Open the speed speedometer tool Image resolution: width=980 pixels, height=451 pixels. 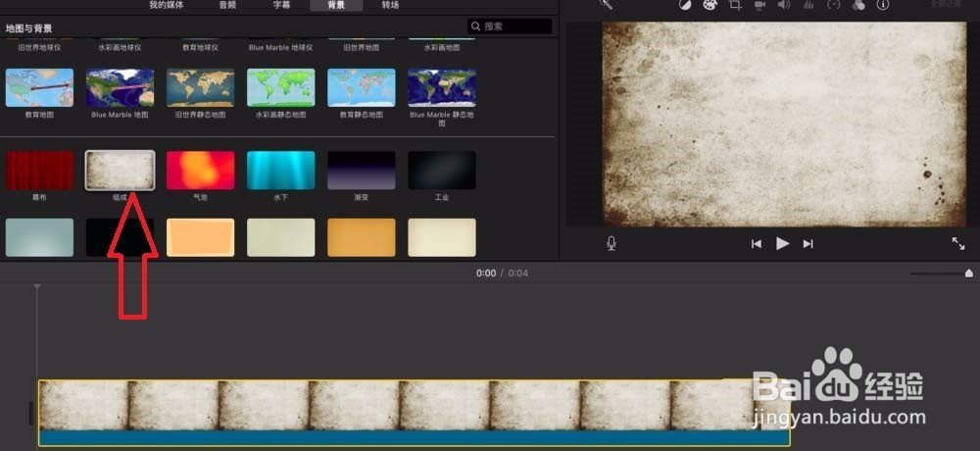[834, 5]
